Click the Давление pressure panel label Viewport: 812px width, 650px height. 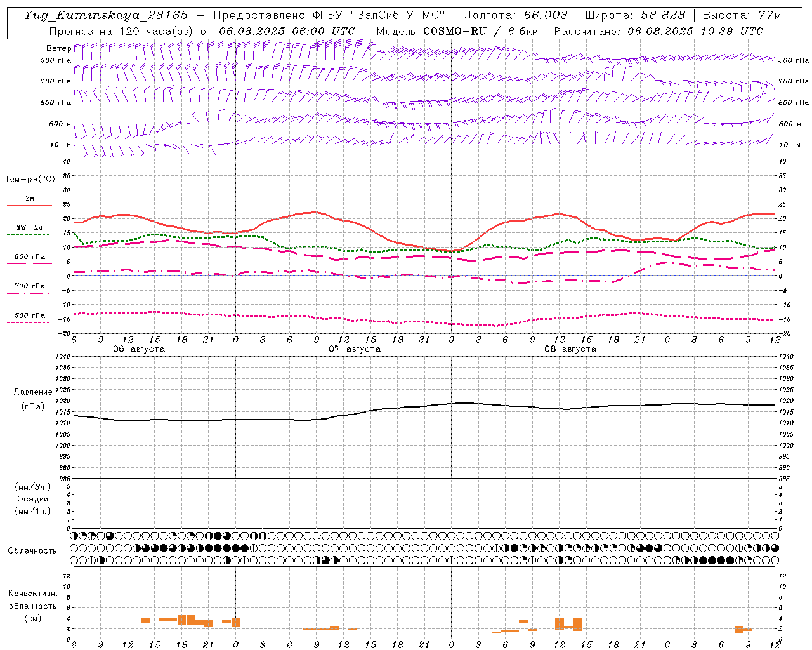tap(33, 392)
